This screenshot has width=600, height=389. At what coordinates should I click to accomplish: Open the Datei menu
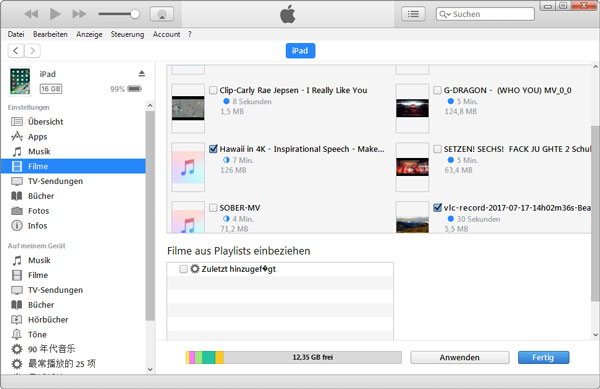16,34
